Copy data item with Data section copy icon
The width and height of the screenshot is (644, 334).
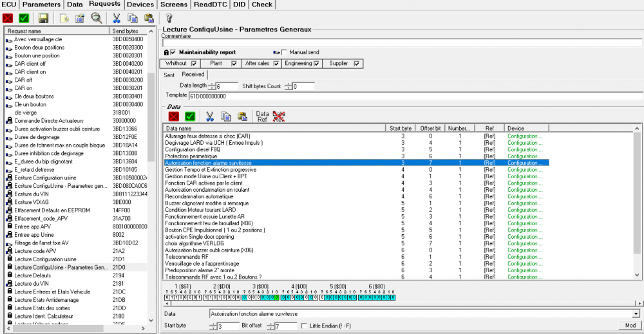(x=226, y=116)
